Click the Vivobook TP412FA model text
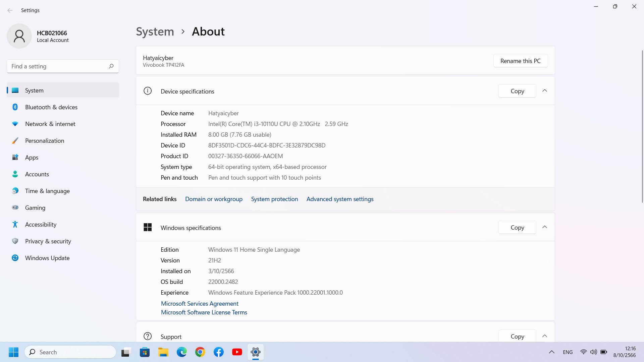The width and height of the screenshot is (644, 362). (x=163, y=65)
